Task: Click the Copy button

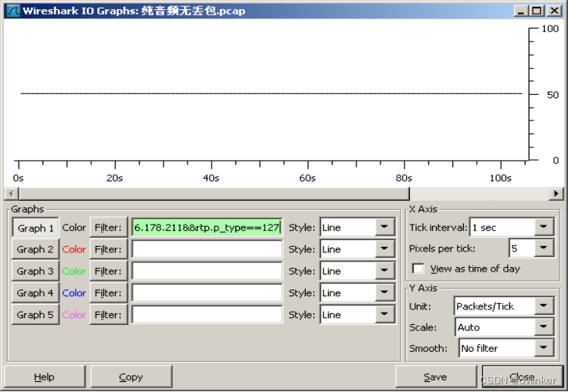Action: pyautogui.click(x=131, y=377)
